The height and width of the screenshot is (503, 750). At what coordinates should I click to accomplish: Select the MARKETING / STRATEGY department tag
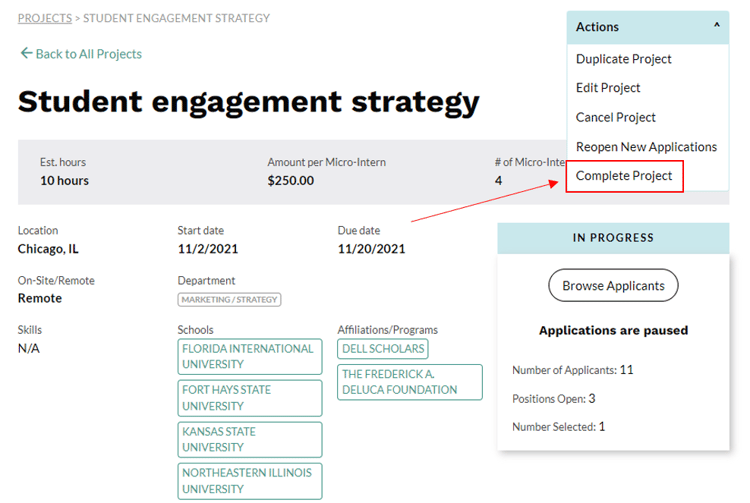coord(229,299)
